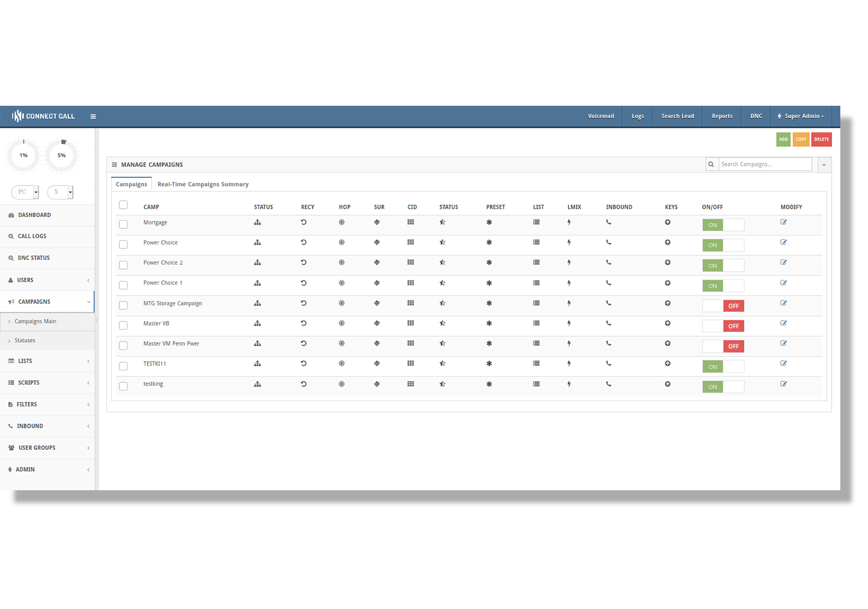Open the dropdown arrow next to campaign search
This screenshot has height=609, width=868.
click(x=824, y=165)
